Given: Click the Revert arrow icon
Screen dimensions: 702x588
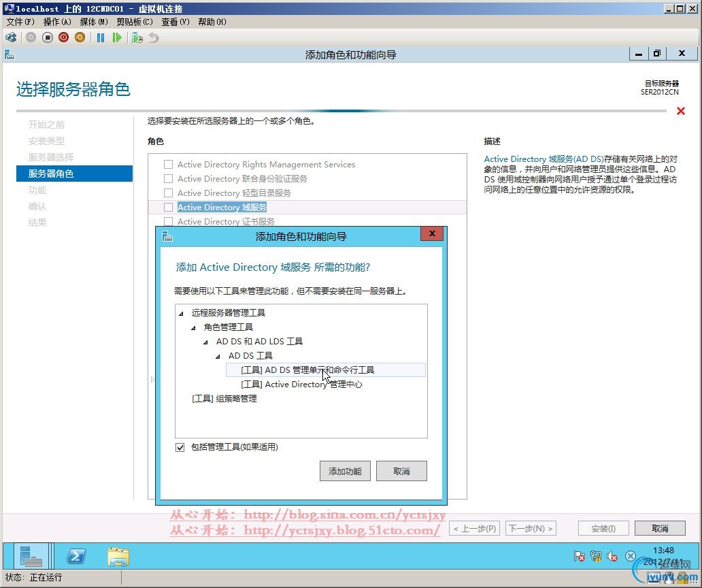Looking at the screenshot, I should pyautogui.click(x=154, y=37).
